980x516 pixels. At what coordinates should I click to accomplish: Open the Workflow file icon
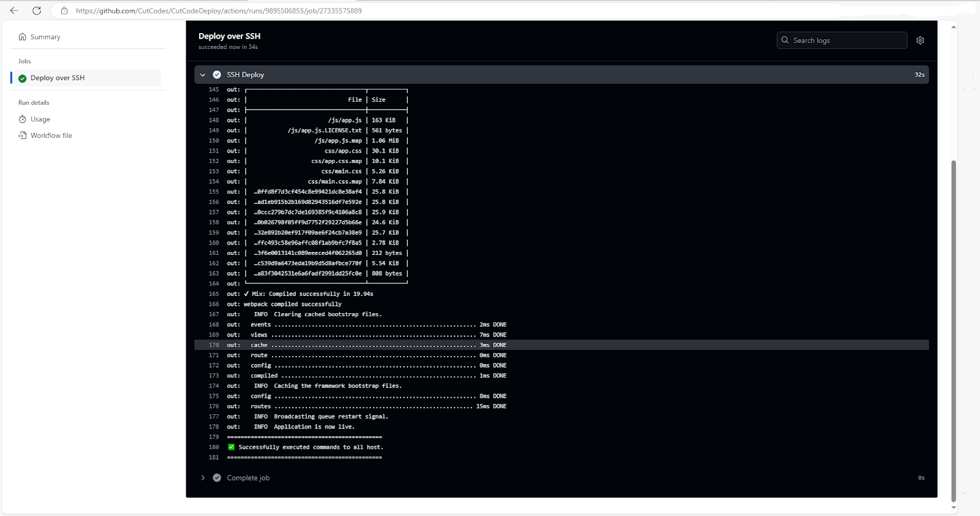tap(23, 135)
